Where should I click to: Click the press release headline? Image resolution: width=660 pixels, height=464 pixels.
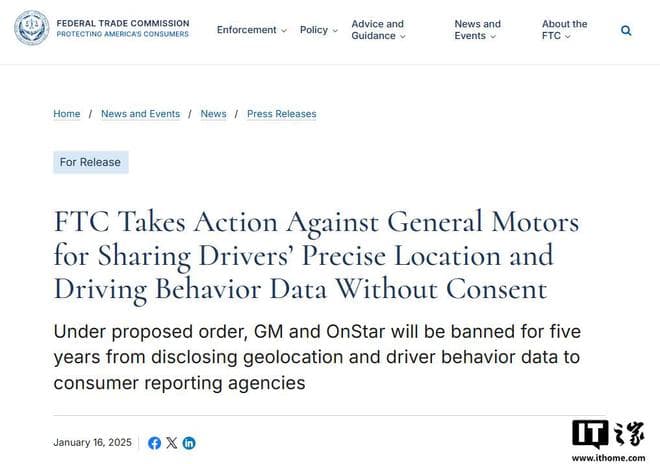316,255
